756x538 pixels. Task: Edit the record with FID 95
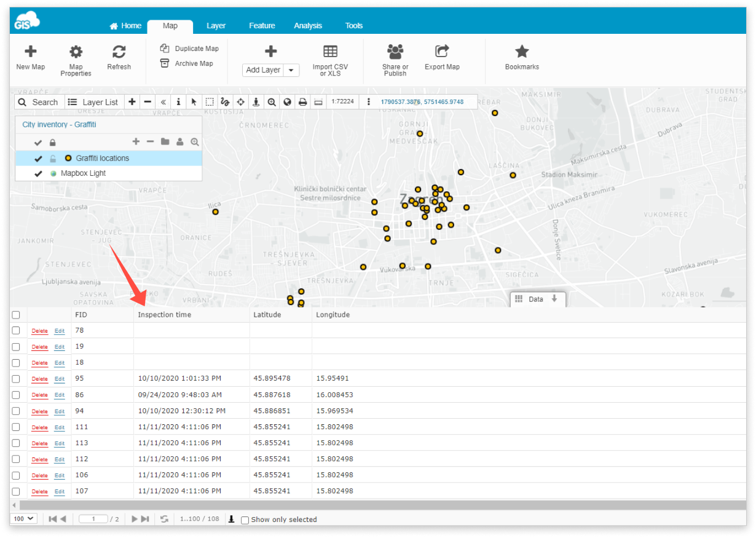59,379
